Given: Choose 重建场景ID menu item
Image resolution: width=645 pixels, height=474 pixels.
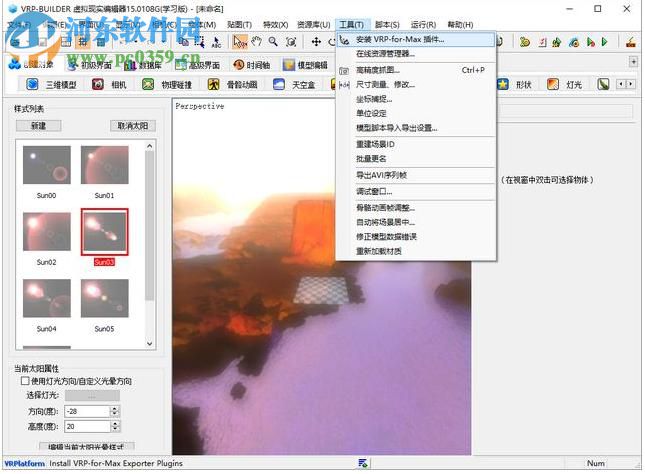Looking at the screenshot, I should tap(416, 144).
